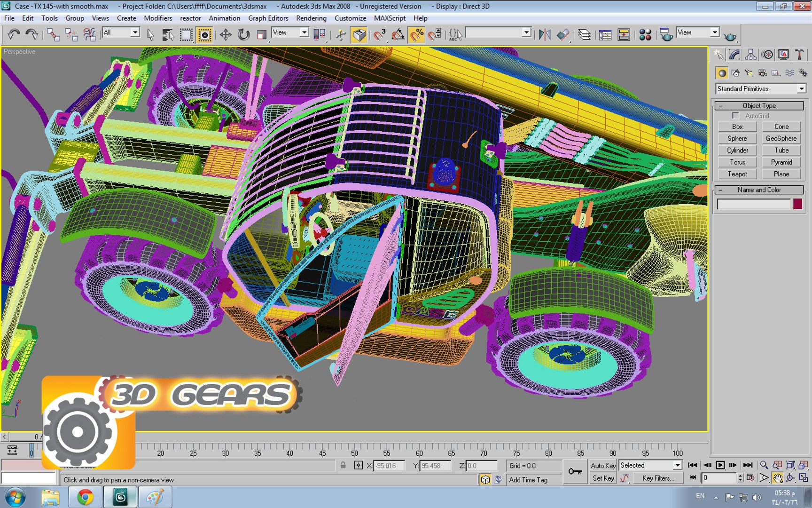Open the Modifiers menu
This screenshot has width=812, height=508.
pyautogui.click(x=158, y=18)
